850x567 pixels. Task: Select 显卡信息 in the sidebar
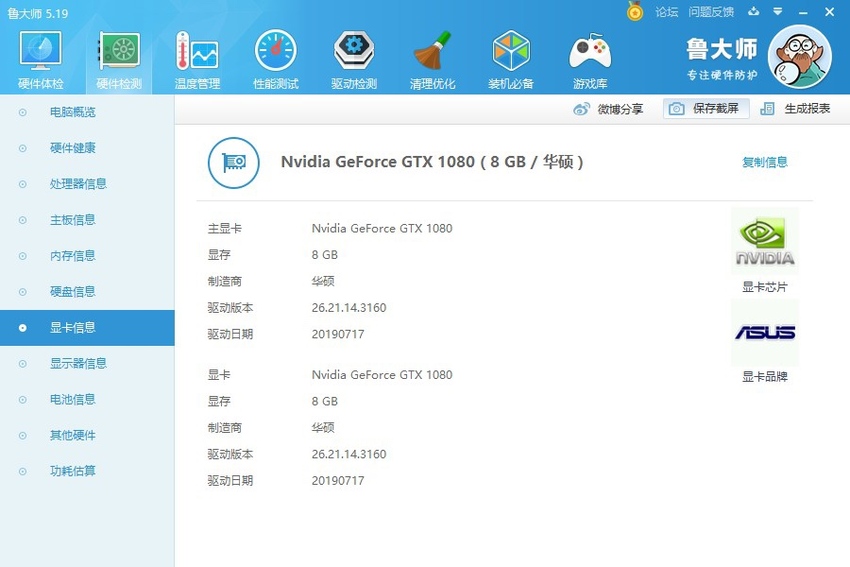pos(87,327)
